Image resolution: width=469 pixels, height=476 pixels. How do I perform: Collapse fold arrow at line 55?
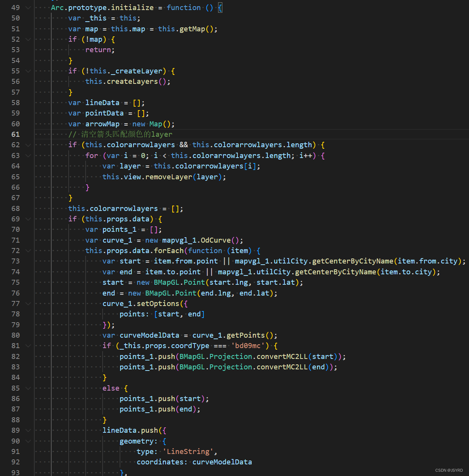point(28,71)
